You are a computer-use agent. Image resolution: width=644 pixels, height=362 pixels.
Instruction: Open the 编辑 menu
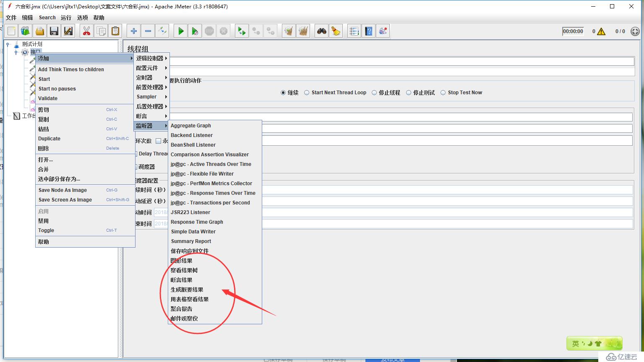(x=27, y=18)
